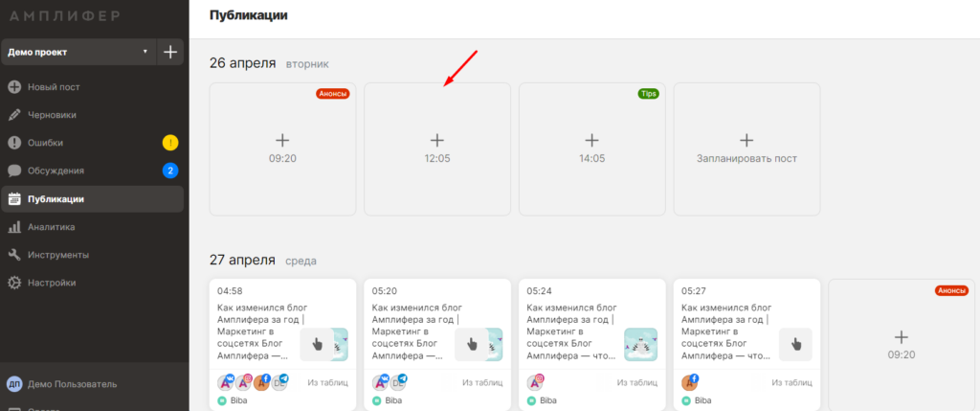Viewport: 980px width, 411px height.
Task: Click Запланировать пост card
Action: point(746,148)
